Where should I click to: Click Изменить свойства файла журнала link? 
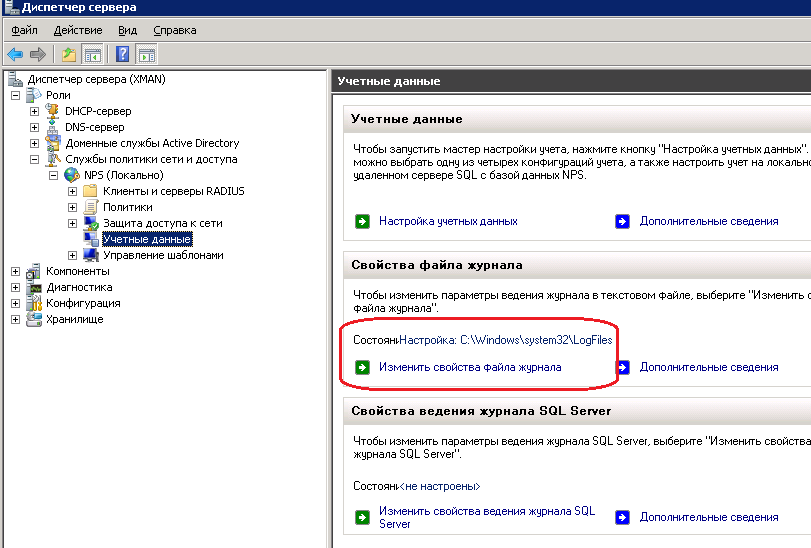point(469,367)
